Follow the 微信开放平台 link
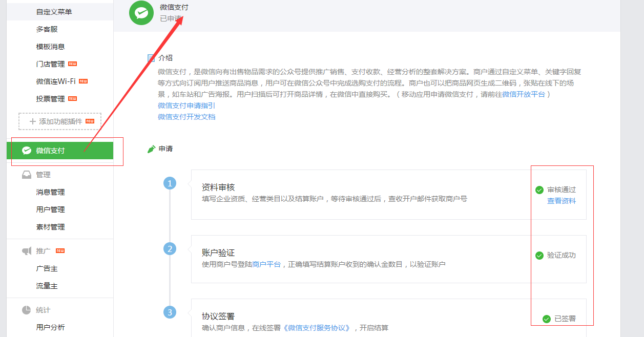The height and width of the screenshot is (337, 644). coord(523,94)
